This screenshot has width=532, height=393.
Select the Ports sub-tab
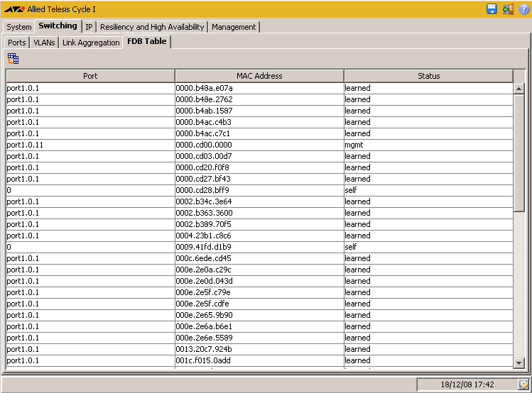pyautogui.click(x=16, y=43)
